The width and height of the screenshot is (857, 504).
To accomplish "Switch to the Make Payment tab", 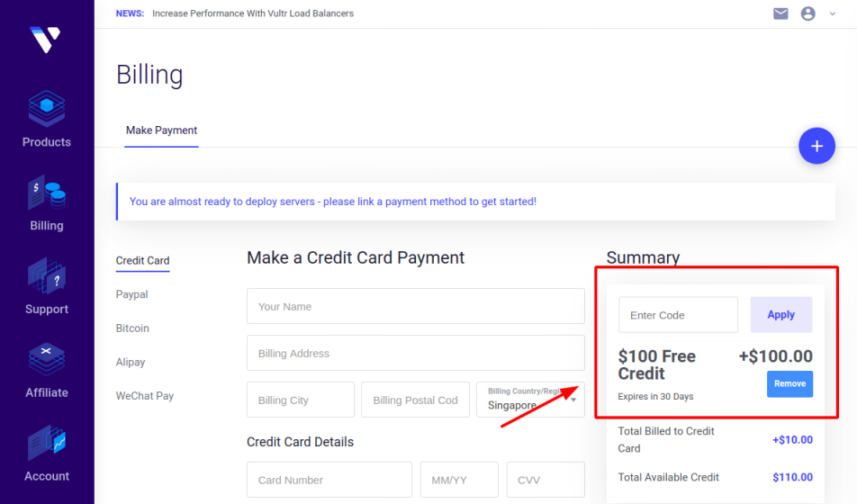I will (161, 130).
